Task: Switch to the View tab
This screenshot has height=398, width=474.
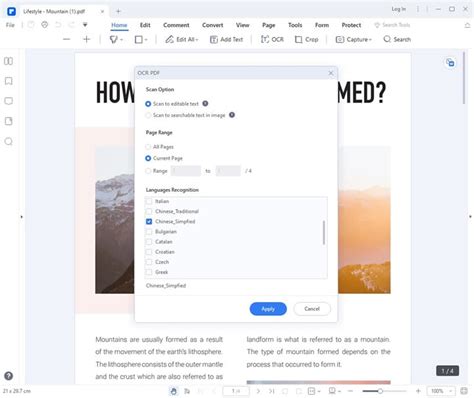Action: click(242, 25)
